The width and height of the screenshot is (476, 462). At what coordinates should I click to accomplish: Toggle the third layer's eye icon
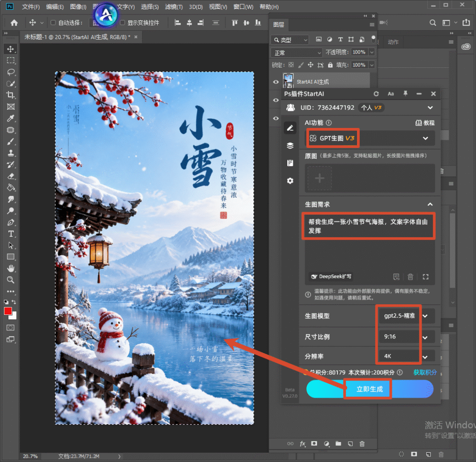click(x=276, y=119)
